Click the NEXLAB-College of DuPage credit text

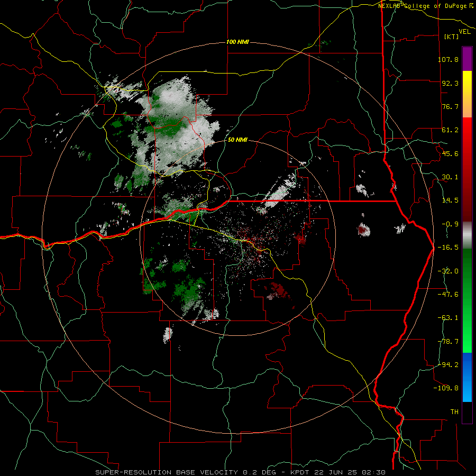(422, 6)
